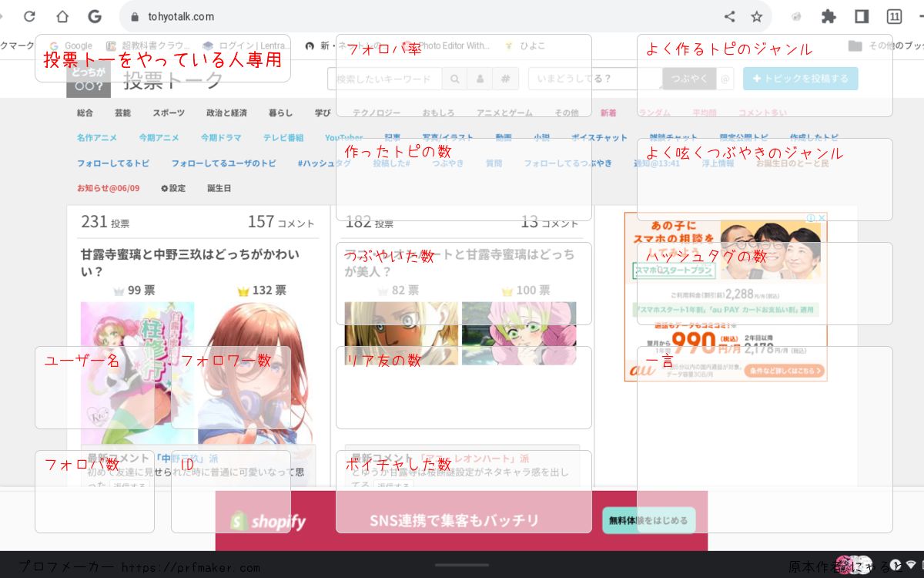Image resolution: width=924 pixels, height=578 pixels.
Task: Open the ボイスチャット link
Action: click(599, 138)
